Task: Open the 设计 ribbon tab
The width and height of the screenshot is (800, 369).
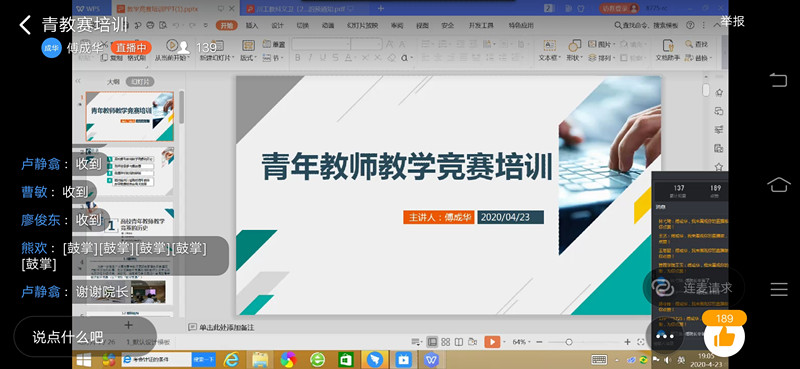Action: pos(278,26)
